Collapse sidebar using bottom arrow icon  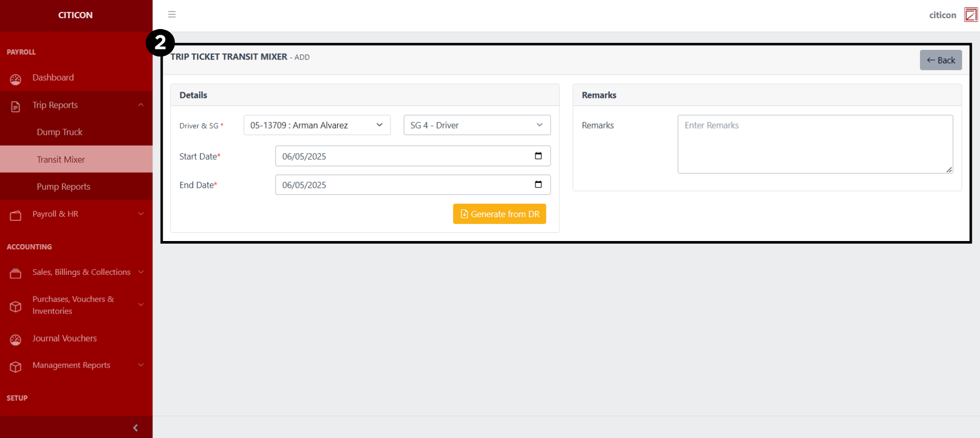(x=135, y=428)
